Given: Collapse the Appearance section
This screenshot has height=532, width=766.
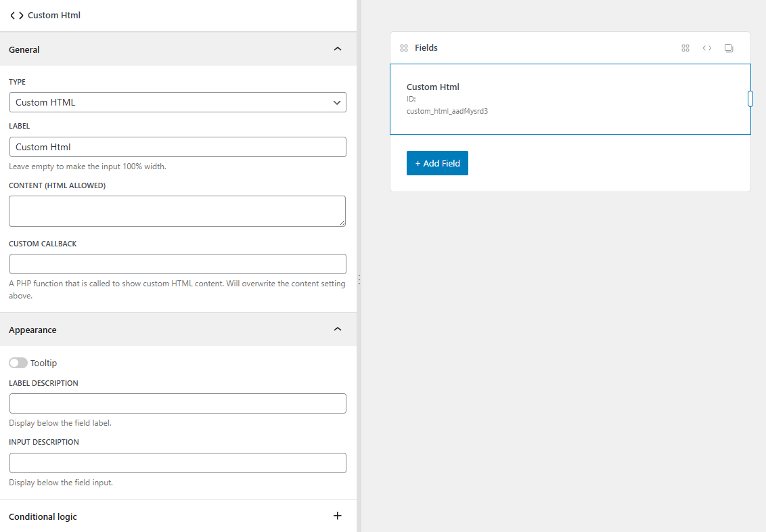Looking at the screenshot, I should pos(337,329).
